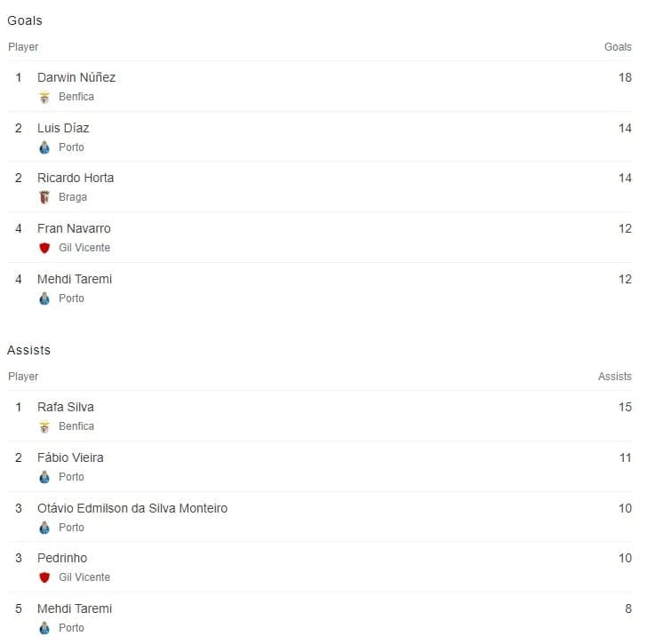Viewport: 647px width, 644px height.
Task: Open Luis Díaz player link
Action: [63, 128]
